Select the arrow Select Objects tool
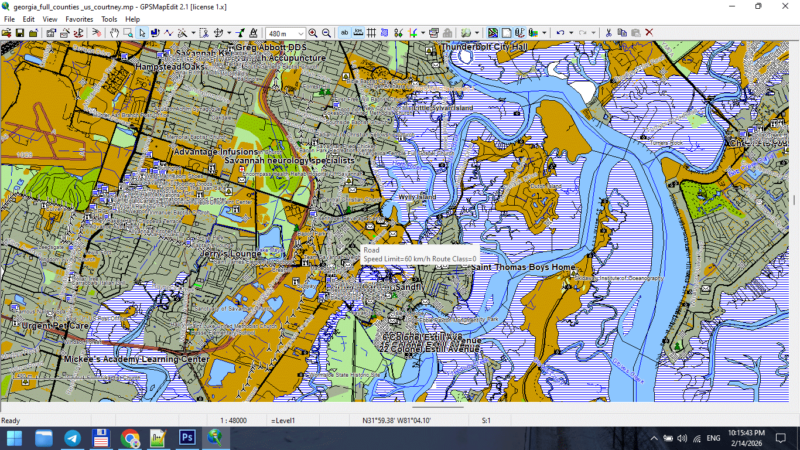This screenshot has width=800, height=450. [x=141, y=33]
